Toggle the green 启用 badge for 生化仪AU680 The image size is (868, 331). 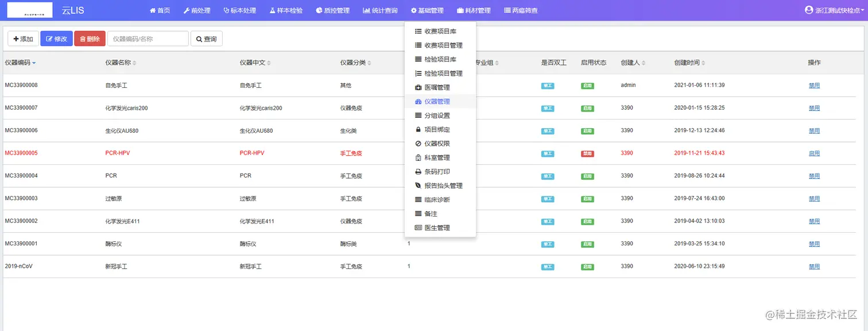[587, 130]
